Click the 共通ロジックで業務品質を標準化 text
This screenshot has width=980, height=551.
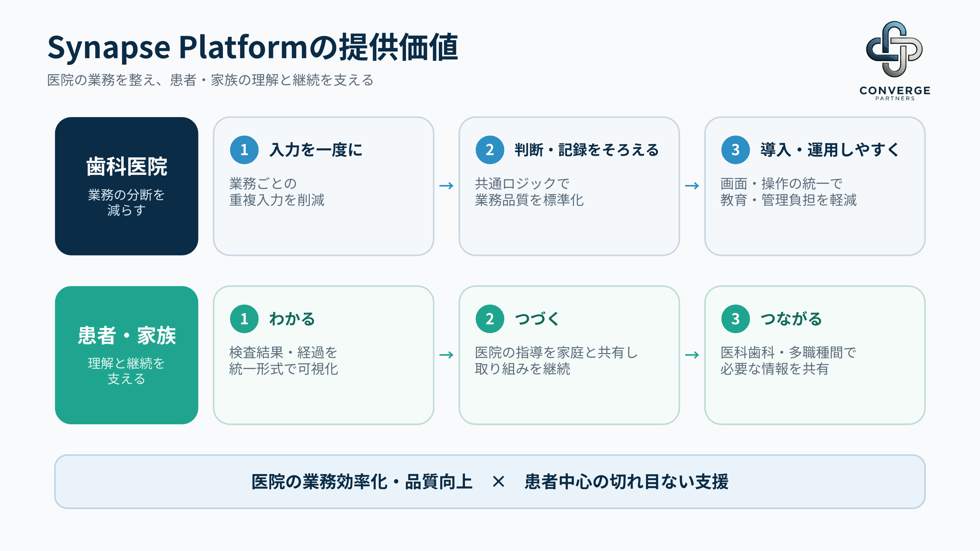(529, 192)
